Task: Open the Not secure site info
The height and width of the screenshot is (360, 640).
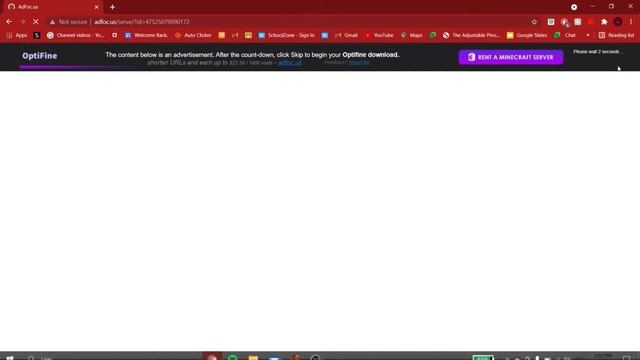Action: click(69, 22)
